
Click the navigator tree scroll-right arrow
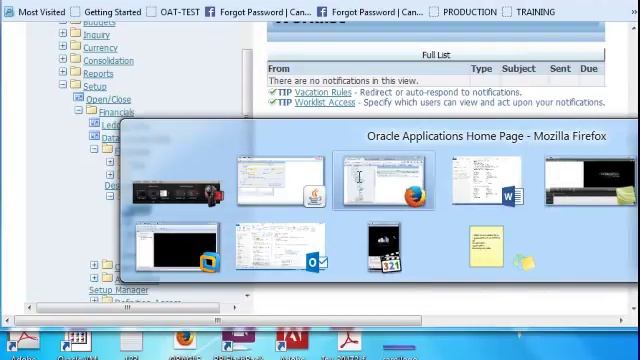235,307
